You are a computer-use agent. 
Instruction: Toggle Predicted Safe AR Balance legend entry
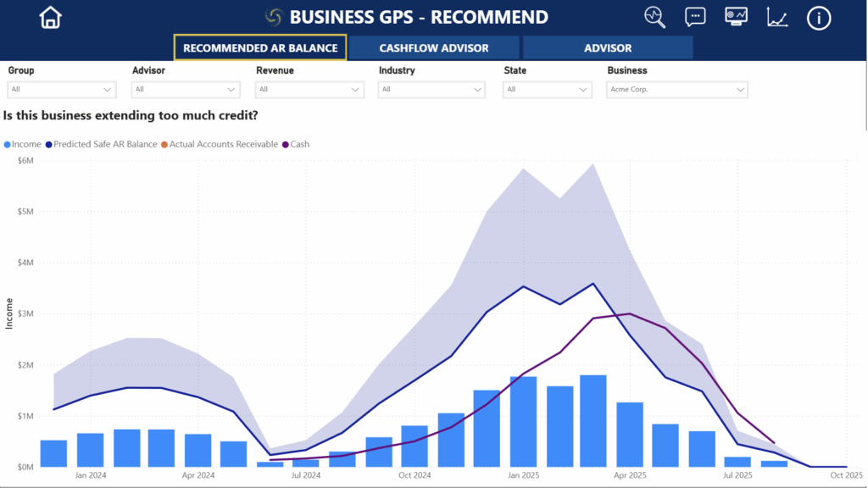(102, 144)
